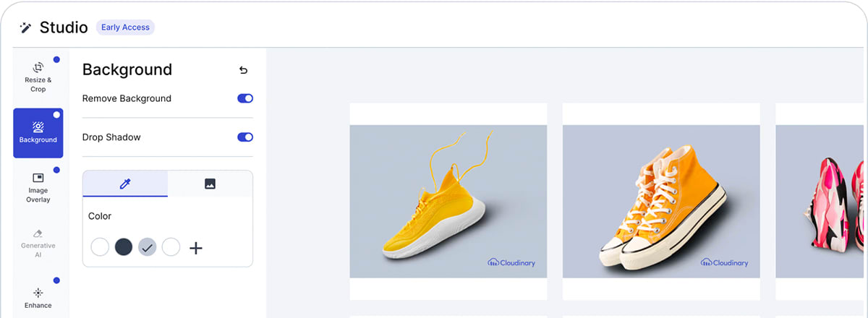The height and width of the screenshot is (318, 868).
Task: Click the undo arrow beside Background heading
Action: tap(243, 70)
